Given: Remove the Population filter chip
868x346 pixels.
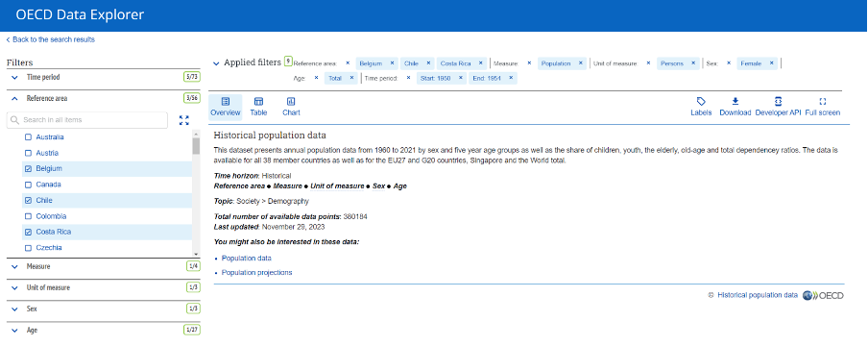Looking at the screenshot, I should click(581, 63).
